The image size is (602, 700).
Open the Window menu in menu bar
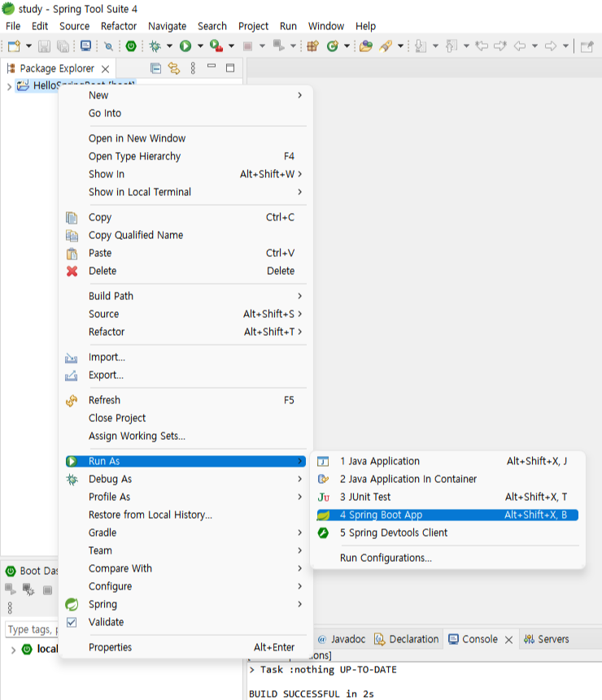pos(326,26)
